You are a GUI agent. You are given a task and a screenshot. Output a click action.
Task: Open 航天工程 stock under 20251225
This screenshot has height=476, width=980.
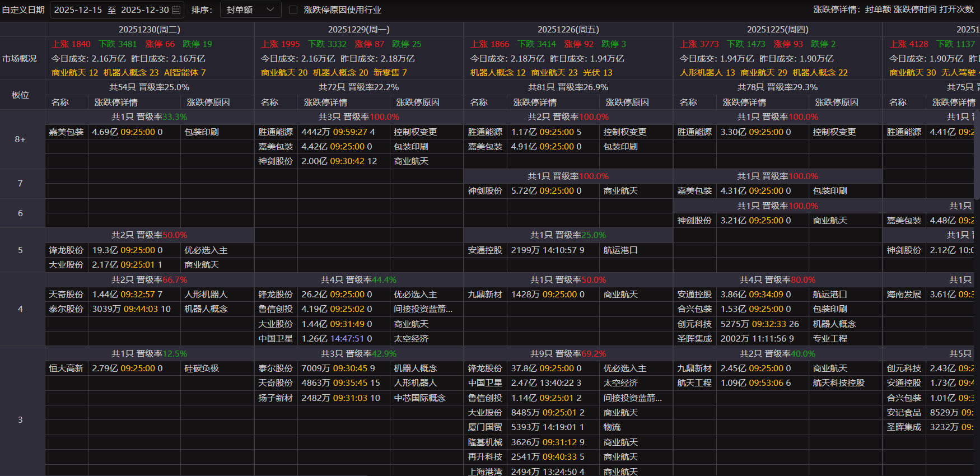point(694,383)
